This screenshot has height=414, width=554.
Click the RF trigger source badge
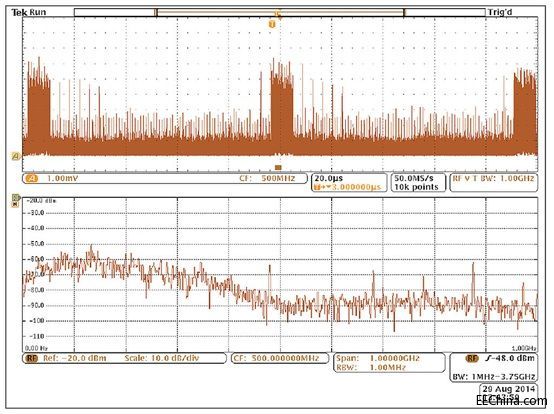472,358
